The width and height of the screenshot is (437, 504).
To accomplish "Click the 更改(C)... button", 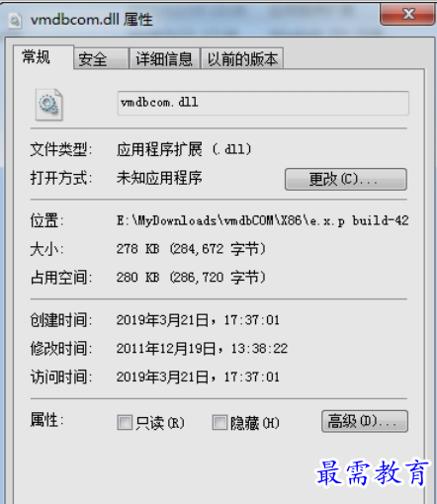I will (346, 179).
